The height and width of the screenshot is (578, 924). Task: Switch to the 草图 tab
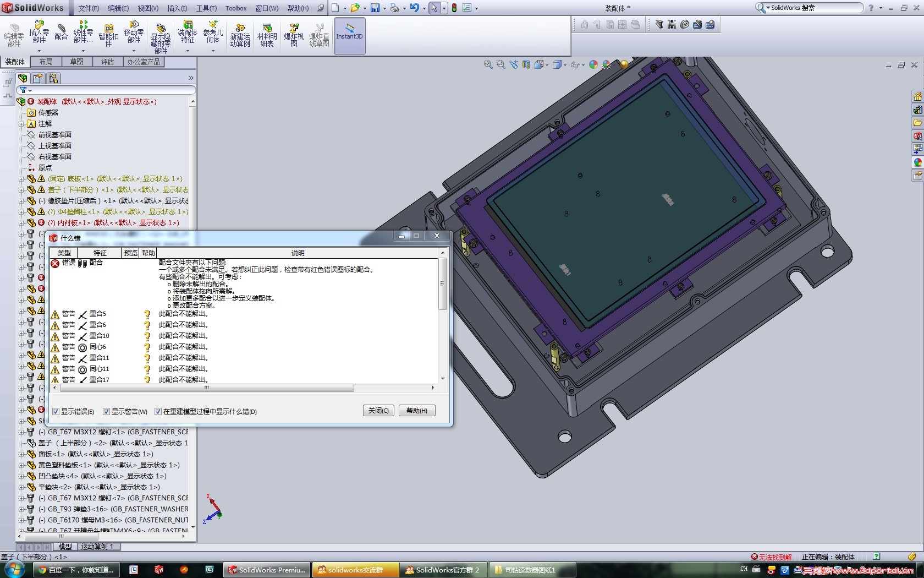pyautogui.click(x=77, y=62)
